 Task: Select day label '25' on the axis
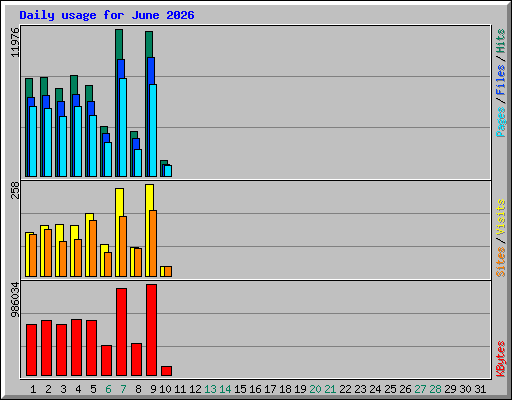[390, 389]
